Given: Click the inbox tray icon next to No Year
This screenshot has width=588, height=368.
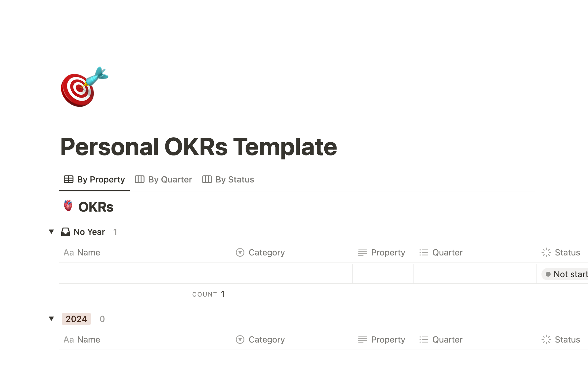Looking at the screenshot, I should (66, 232).
